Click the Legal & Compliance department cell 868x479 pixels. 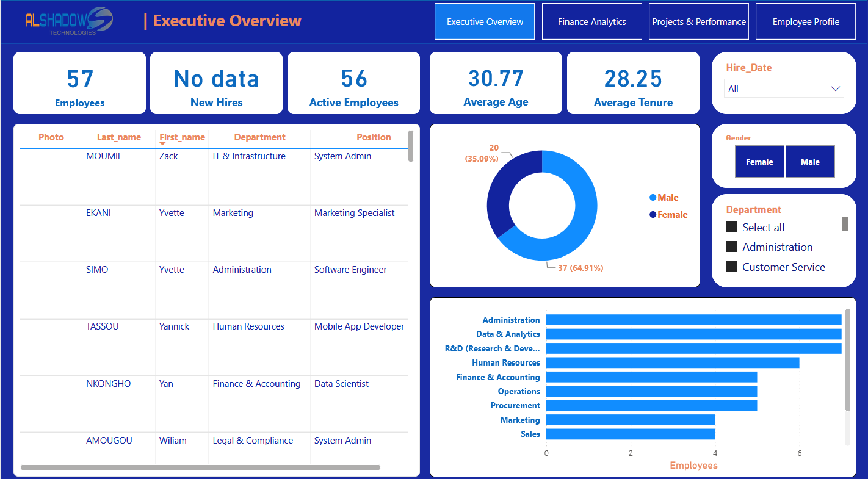253,441
